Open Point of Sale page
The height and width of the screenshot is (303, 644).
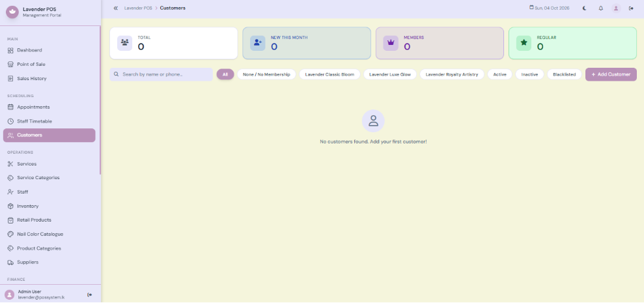click(49, 64)
